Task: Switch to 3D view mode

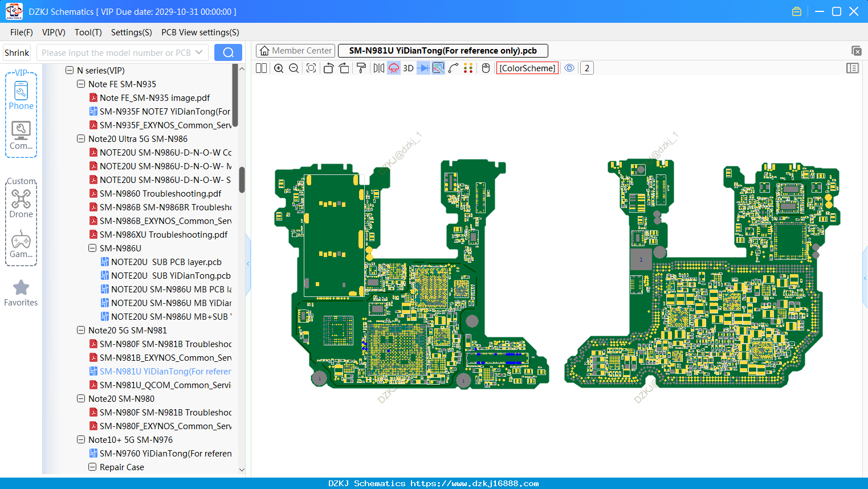Action: [408, 68]
